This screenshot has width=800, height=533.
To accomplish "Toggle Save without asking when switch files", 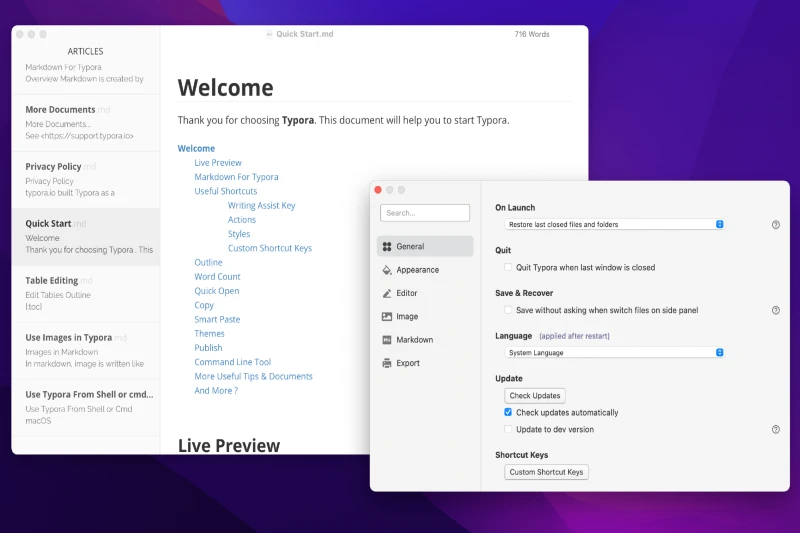I will 508,310.
